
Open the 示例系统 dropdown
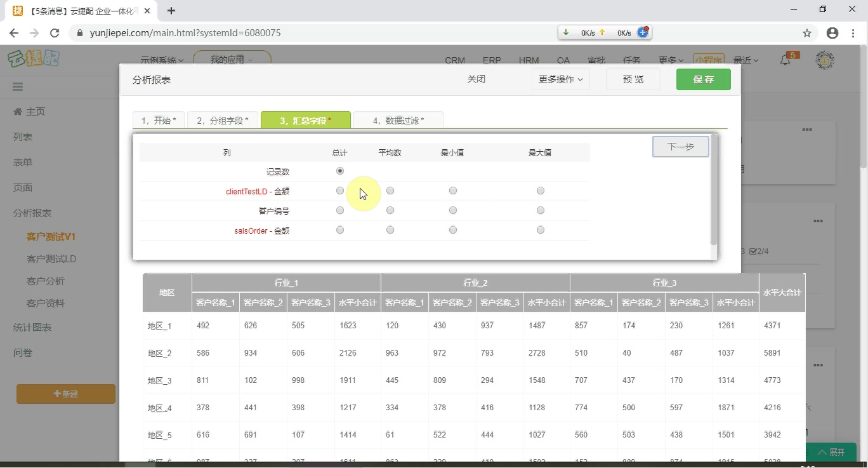tap(162, 60)
